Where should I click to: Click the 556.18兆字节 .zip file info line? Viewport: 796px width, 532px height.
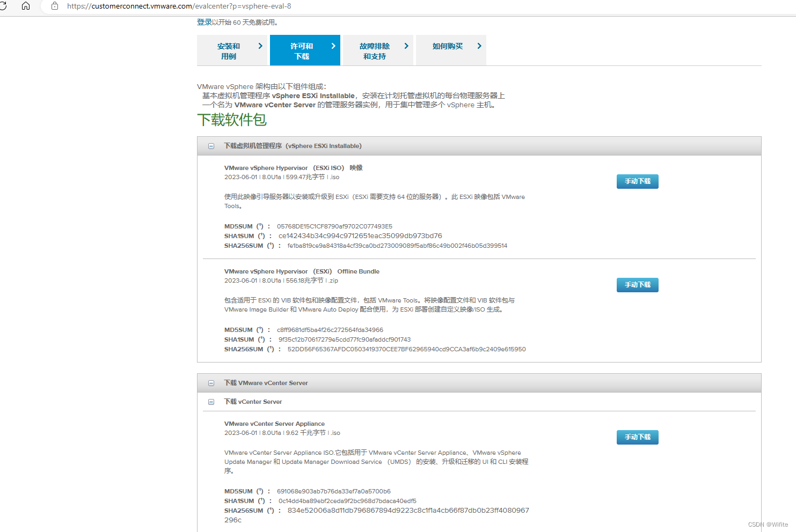[281, 280]
